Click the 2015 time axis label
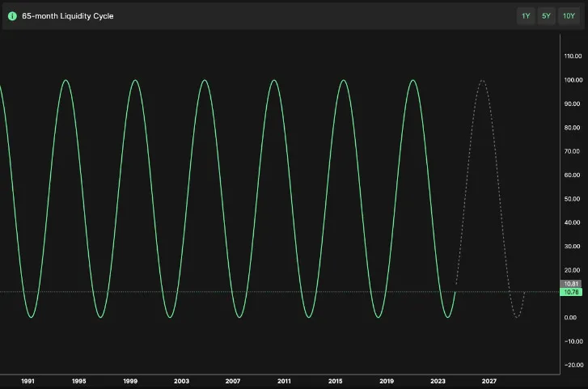Image resolution: width=588 pixels, height=389 pixels. point(336,380)
